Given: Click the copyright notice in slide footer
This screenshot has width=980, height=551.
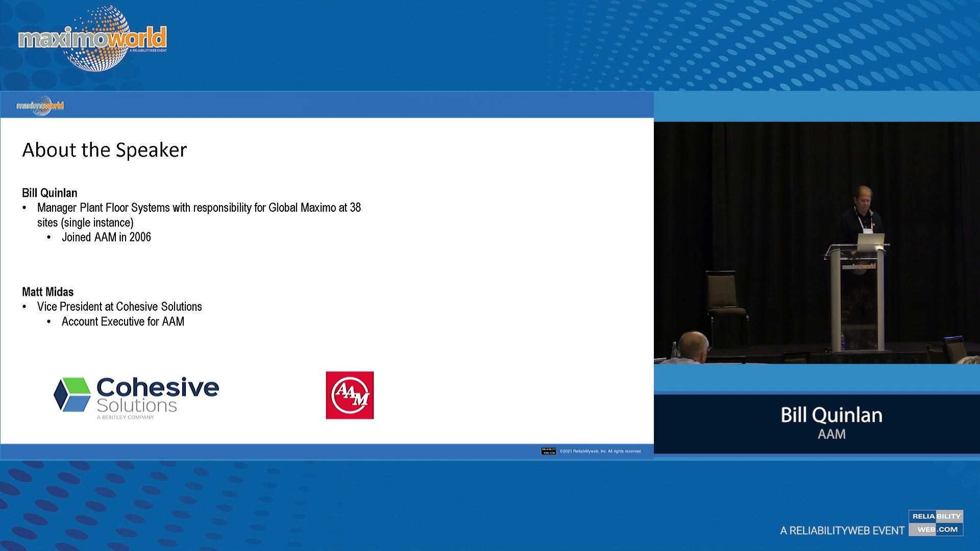Looking at the screenshot, I should [600, 451].
